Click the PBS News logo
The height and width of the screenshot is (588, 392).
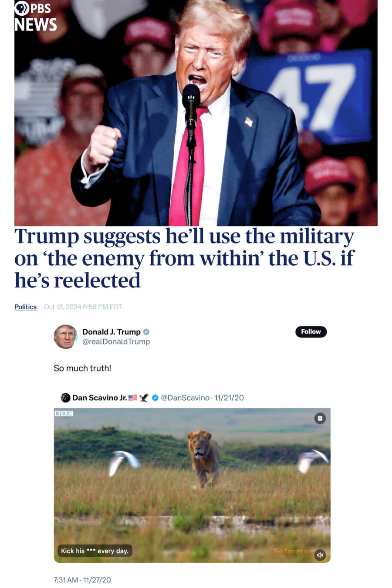pos(36,17)
